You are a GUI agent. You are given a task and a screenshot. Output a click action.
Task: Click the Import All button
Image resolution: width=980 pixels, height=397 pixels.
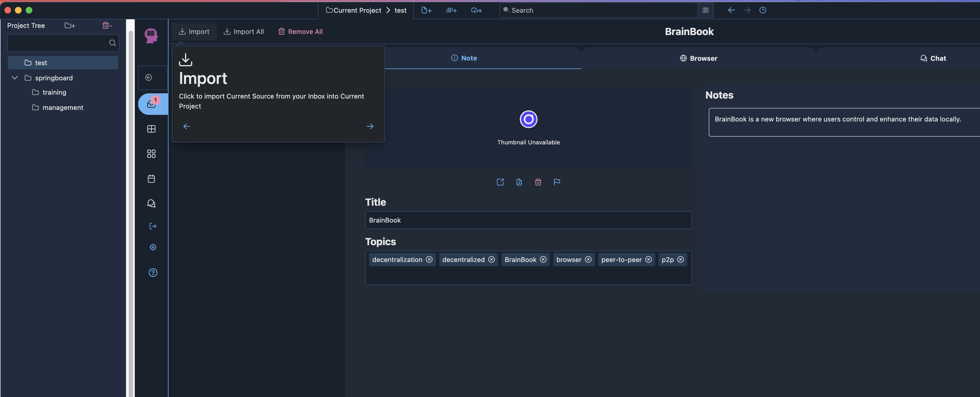pyautogui.click(x=243, y=31)
